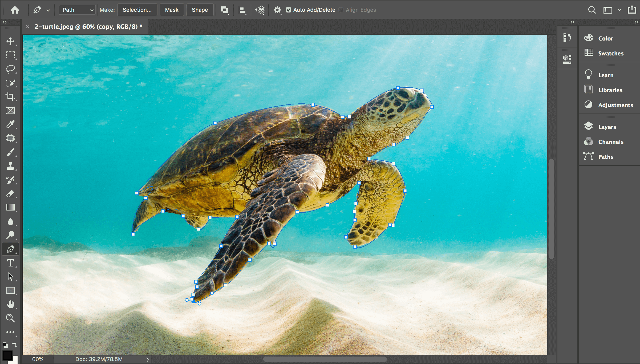The width and height of the screenshot is (640, 364).
Task: Click the horizontal scrollbar thumb
Action: click(325, 359)
